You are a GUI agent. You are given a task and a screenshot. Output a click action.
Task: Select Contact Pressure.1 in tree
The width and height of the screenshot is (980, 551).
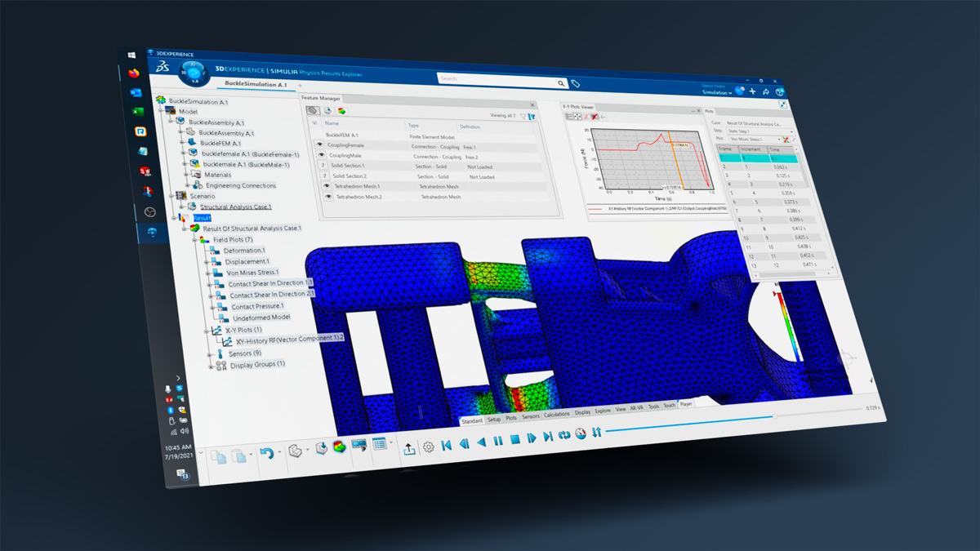[x=257, y=306]
